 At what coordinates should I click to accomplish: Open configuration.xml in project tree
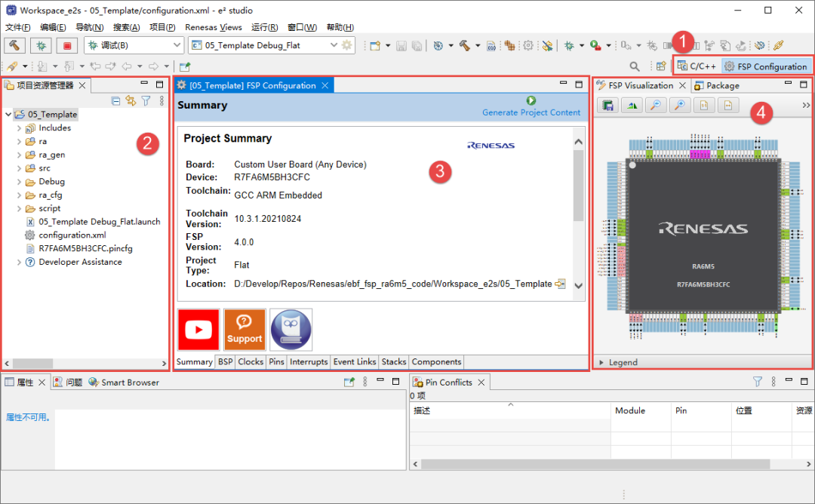coord(72,235)
